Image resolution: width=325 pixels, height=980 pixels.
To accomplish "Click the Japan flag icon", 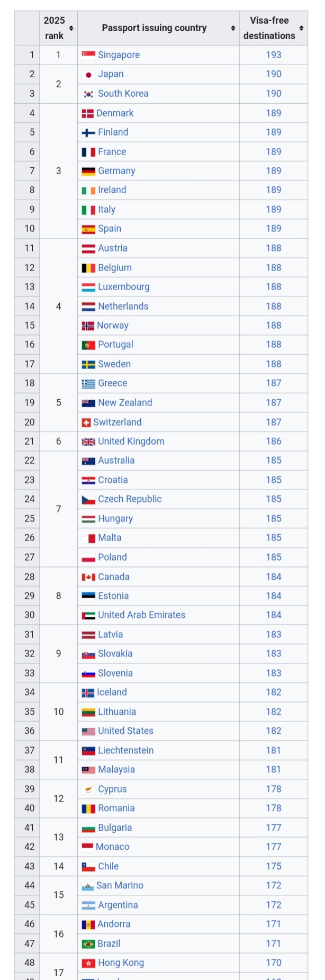I will tap(88, 75).
